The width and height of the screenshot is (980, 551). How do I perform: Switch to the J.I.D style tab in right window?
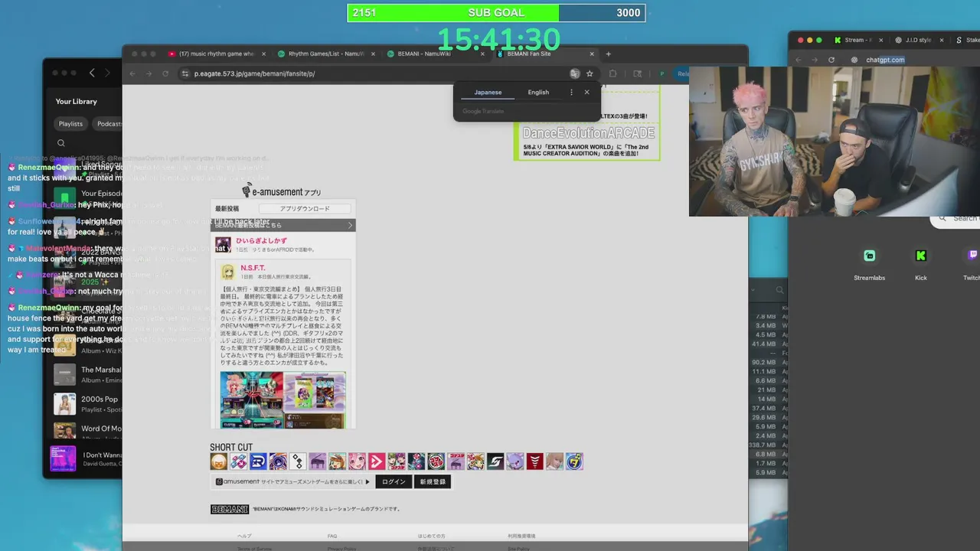pyautogui.click(x=917, y=40)
